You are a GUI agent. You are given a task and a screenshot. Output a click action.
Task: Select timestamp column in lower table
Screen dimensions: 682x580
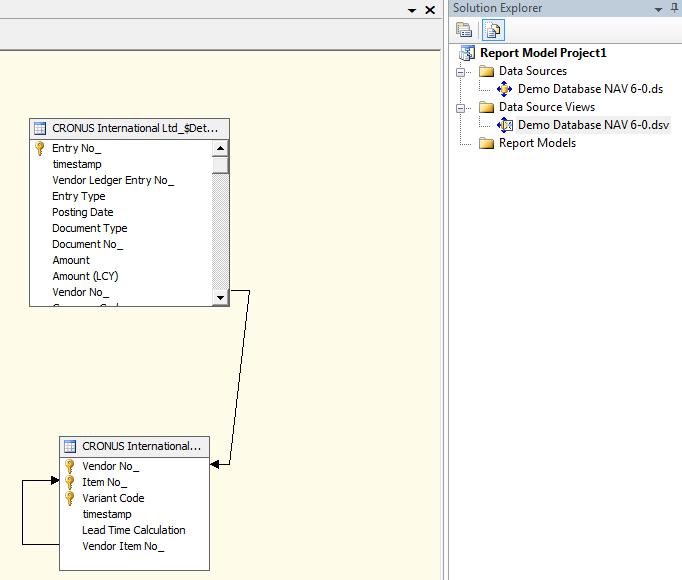pos(107,514)
